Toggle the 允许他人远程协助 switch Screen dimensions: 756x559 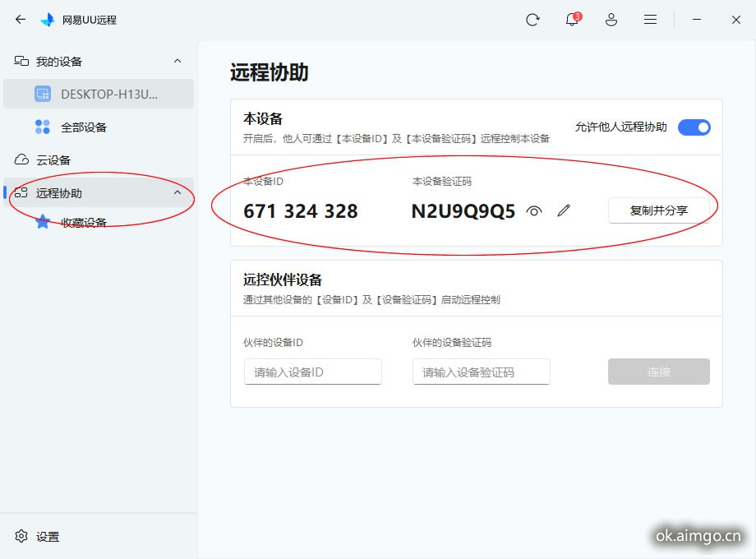[694, 127]
